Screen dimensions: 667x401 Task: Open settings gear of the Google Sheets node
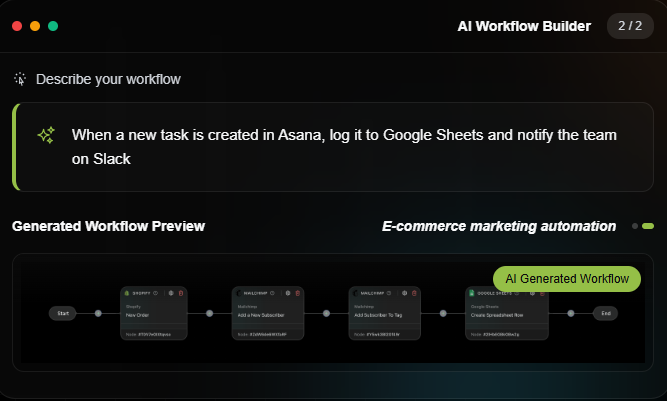(532, 293)
